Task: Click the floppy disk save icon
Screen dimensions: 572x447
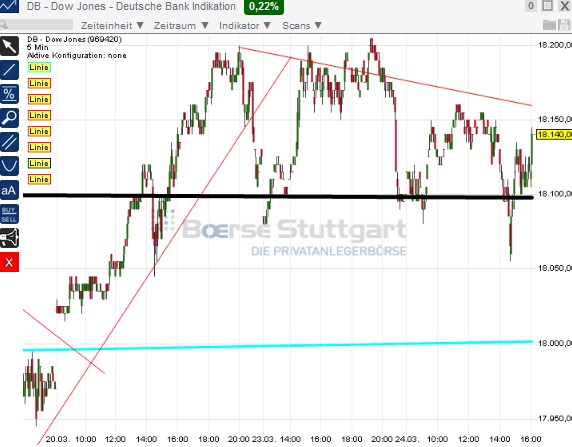Action: (x=564, y=25)
